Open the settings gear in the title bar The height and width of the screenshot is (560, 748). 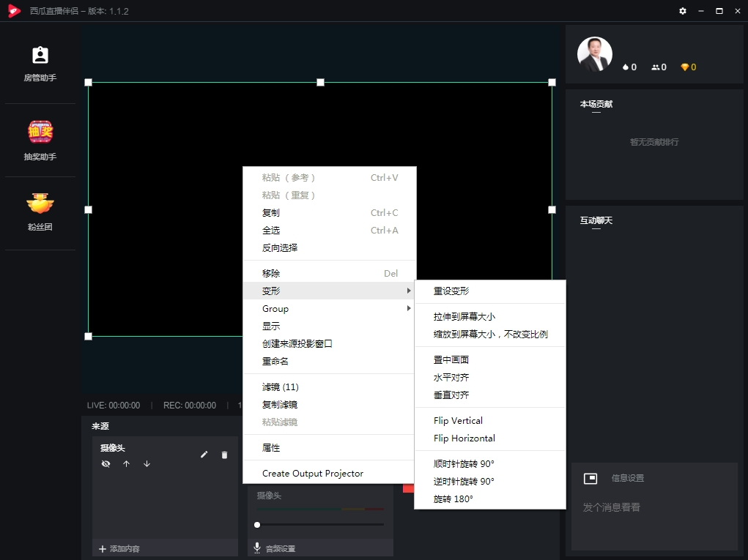point(682,11)
